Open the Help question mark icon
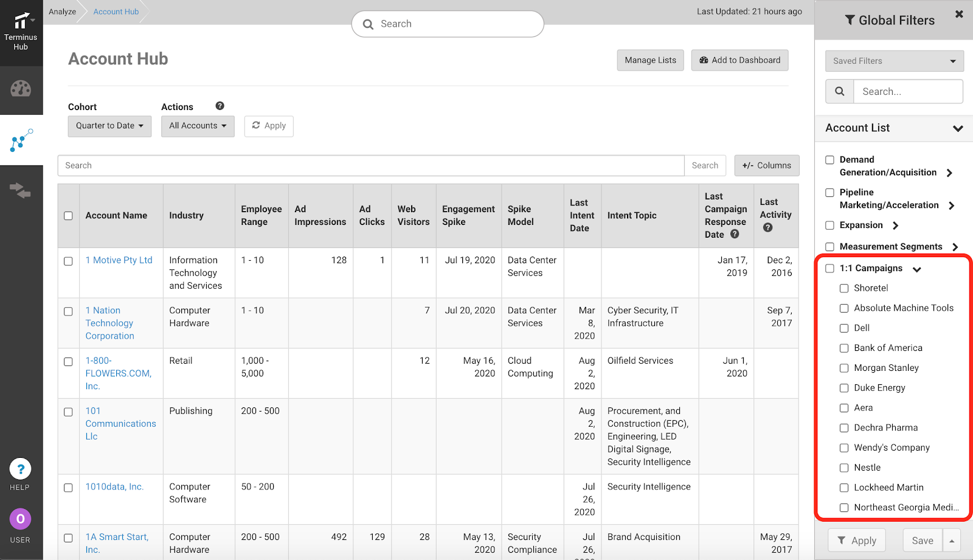This screenshot has height=560, width=973. 20,469
